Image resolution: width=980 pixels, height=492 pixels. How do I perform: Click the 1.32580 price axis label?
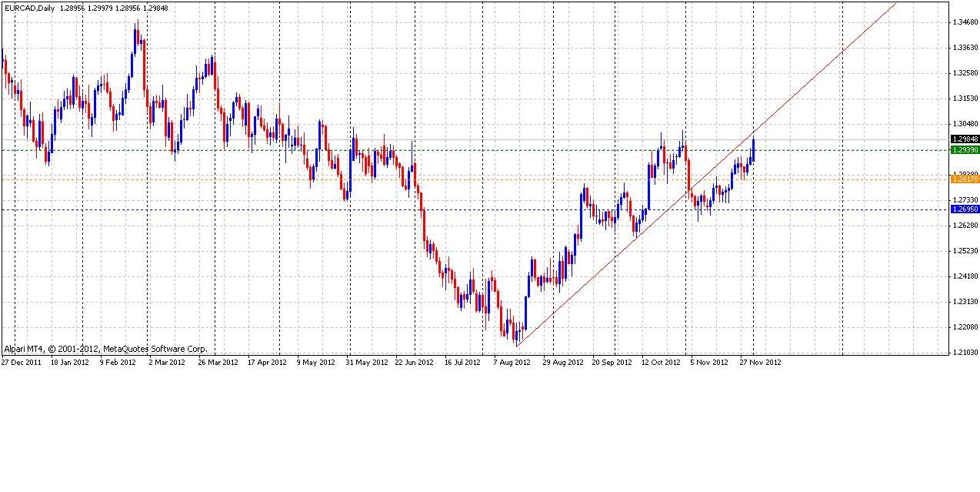tap(965, 73)
